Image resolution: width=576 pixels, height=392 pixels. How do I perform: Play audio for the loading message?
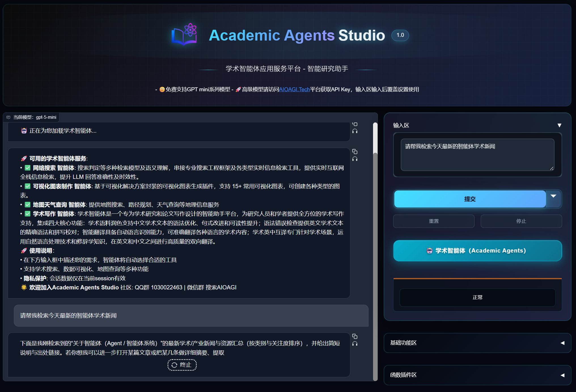pos(355,131)
